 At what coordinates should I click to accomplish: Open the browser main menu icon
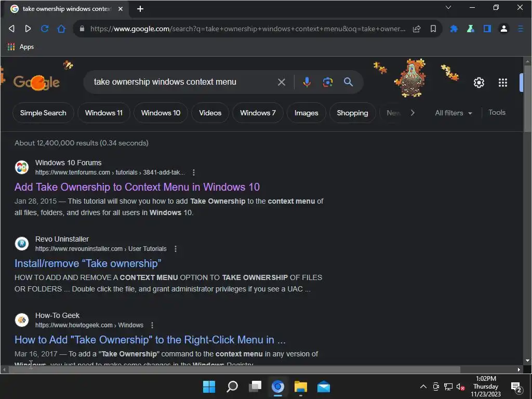coord(521,29)
